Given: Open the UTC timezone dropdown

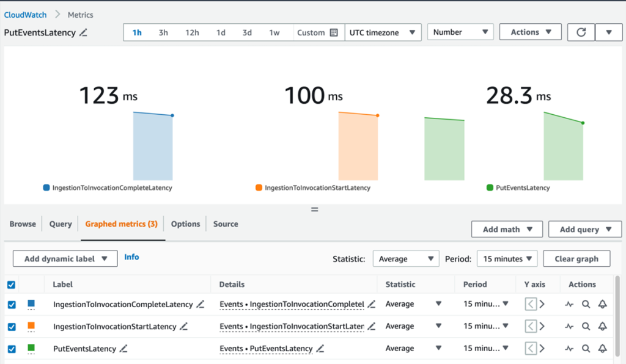Looking at the screenshot, I should 383,32.
